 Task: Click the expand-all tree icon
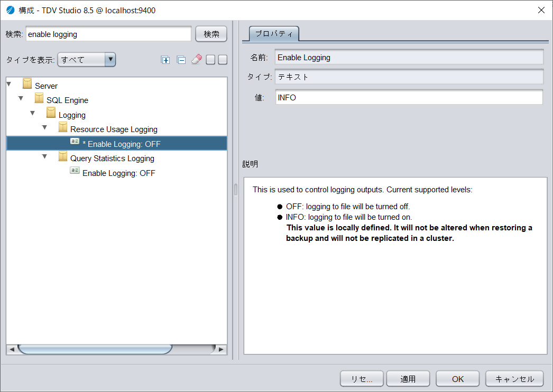165,60
